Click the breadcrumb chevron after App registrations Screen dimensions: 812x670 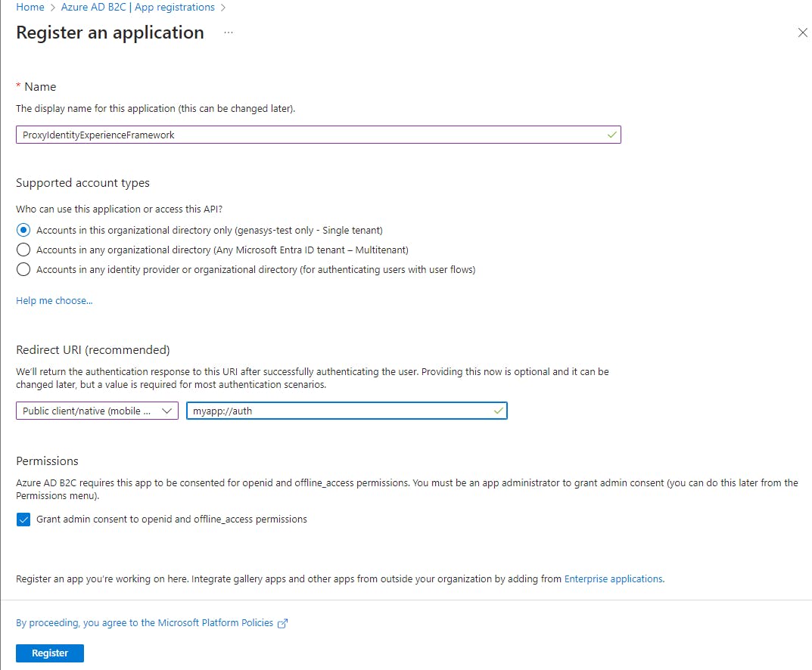tap(223, 8)
